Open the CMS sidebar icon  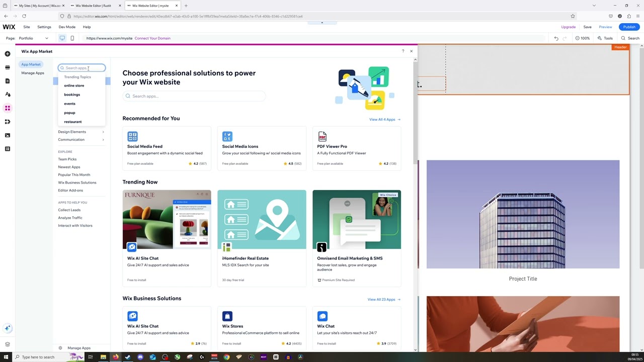point(8,149)
